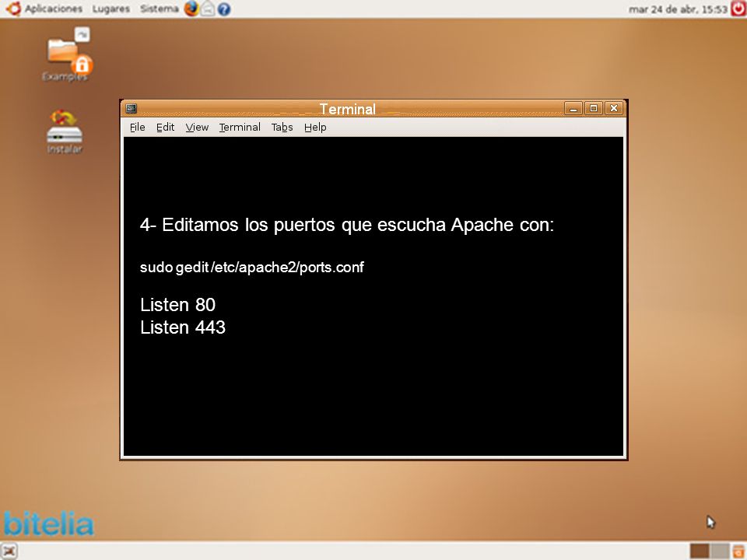Open the Terminal Edit menu

pos(165,127)
